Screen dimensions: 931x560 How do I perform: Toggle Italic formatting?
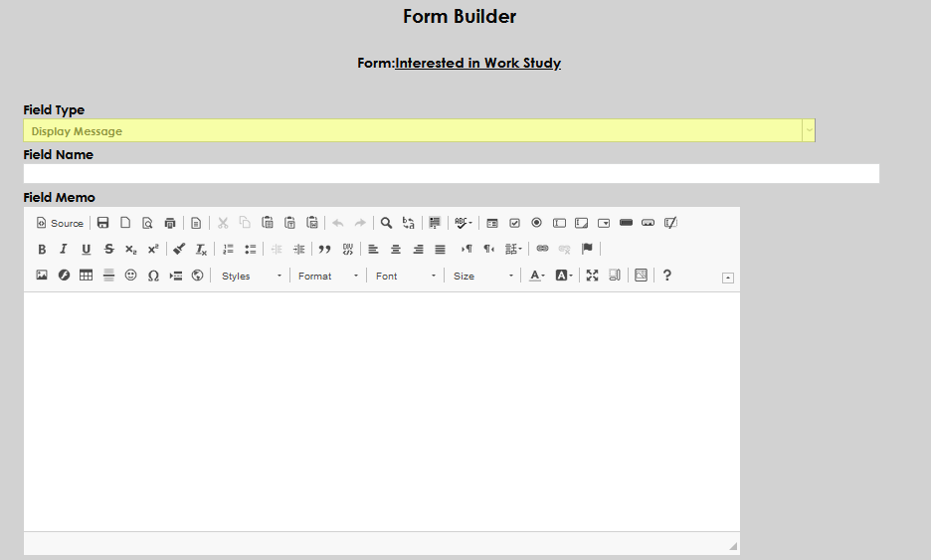click(64, 249)
